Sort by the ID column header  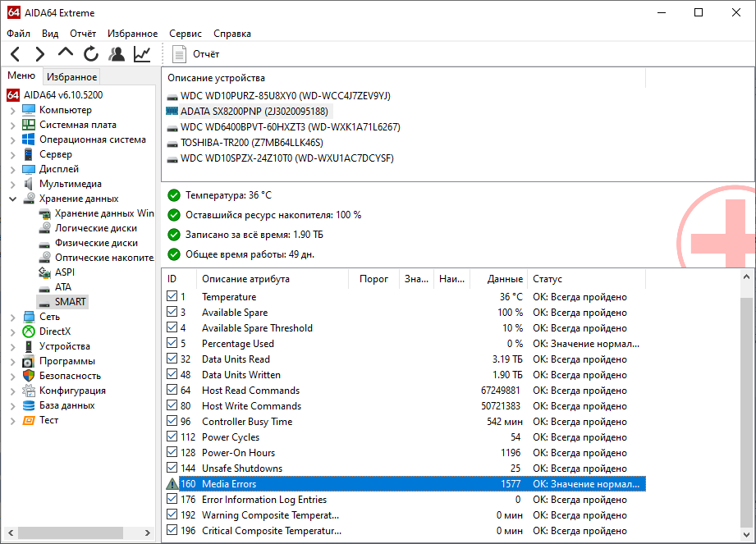[179, 279]
